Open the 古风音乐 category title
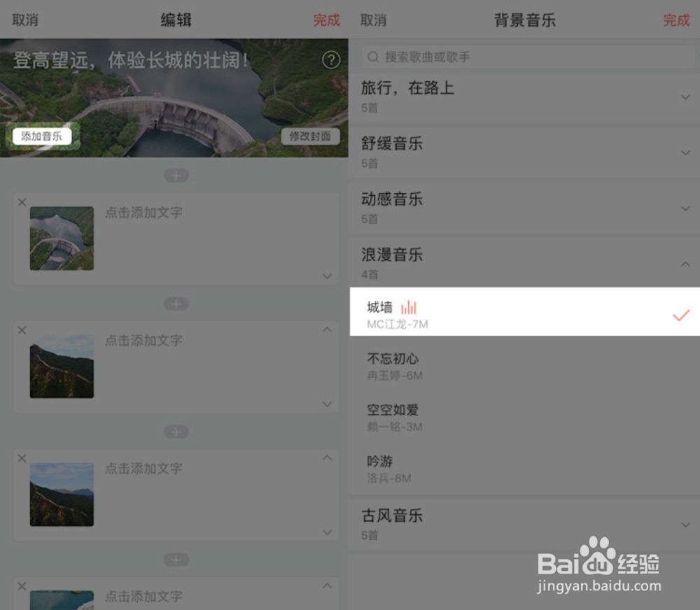This screenshot has width=700, height=610. click(x=391, y=516)
